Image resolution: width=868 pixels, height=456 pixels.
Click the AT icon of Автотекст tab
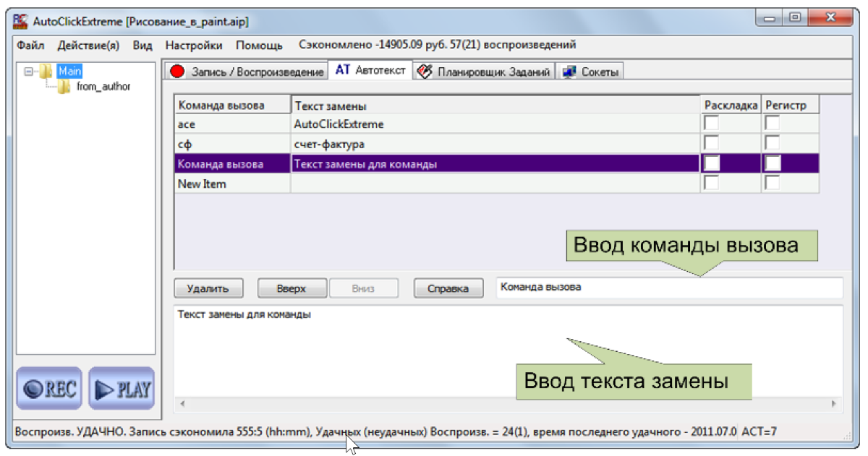click(x=343, y=71)
